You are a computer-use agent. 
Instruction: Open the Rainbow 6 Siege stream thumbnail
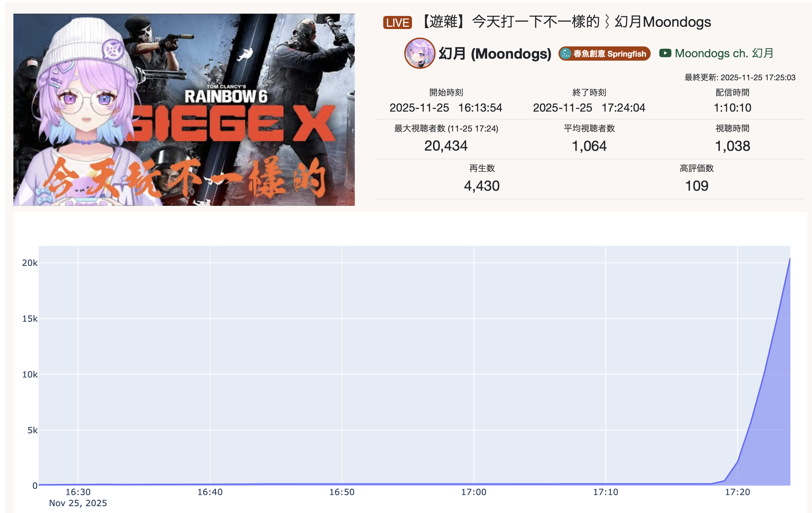point(184,110)
